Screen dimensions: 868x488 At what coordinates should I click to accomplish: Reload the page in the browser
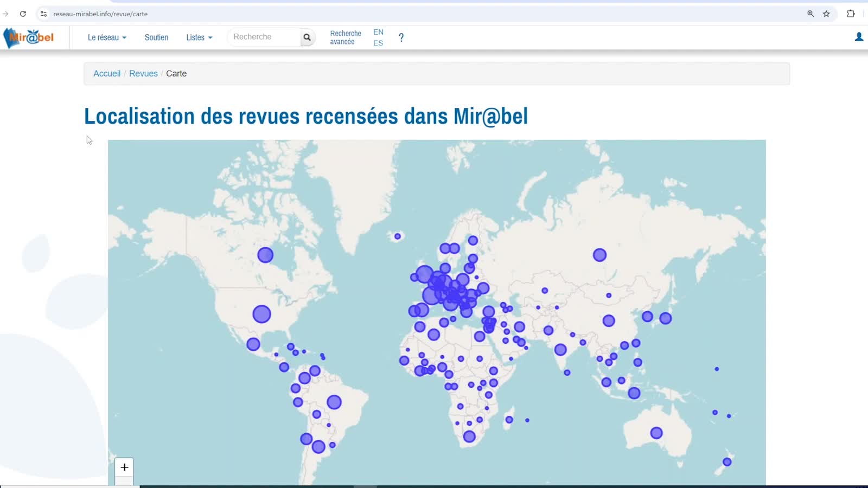pos(23,14)
